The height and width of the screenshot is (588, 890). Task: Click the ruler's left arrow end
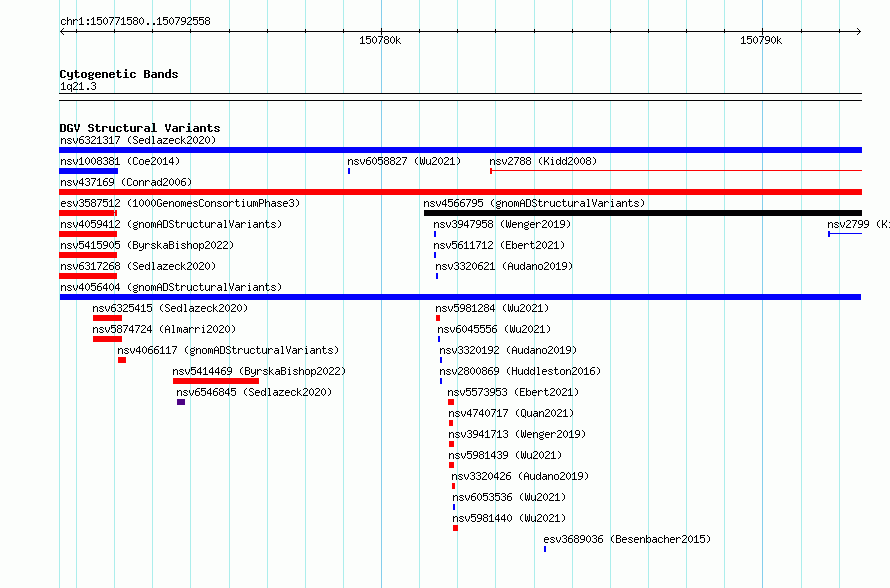62,31
